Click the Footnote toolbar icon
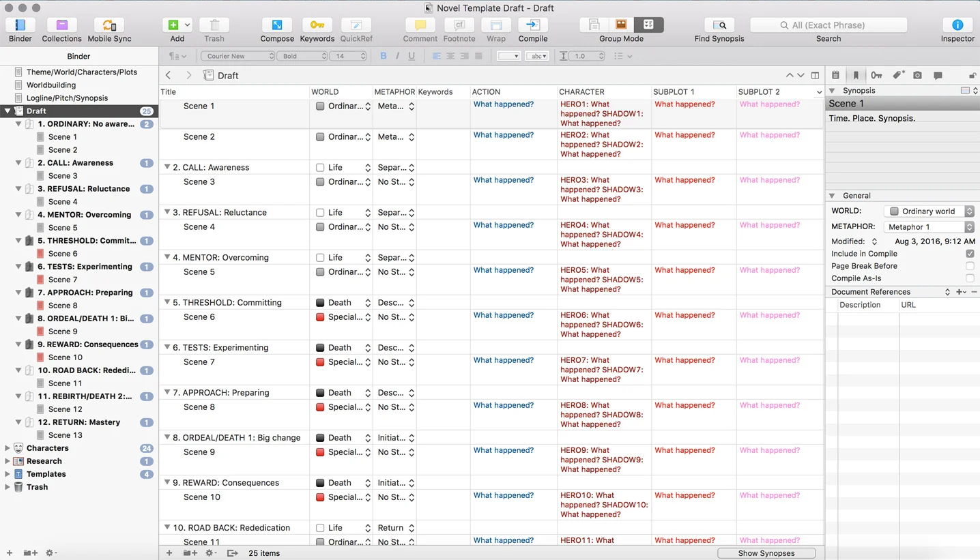The image size is (980, 560). coord(459,25)
